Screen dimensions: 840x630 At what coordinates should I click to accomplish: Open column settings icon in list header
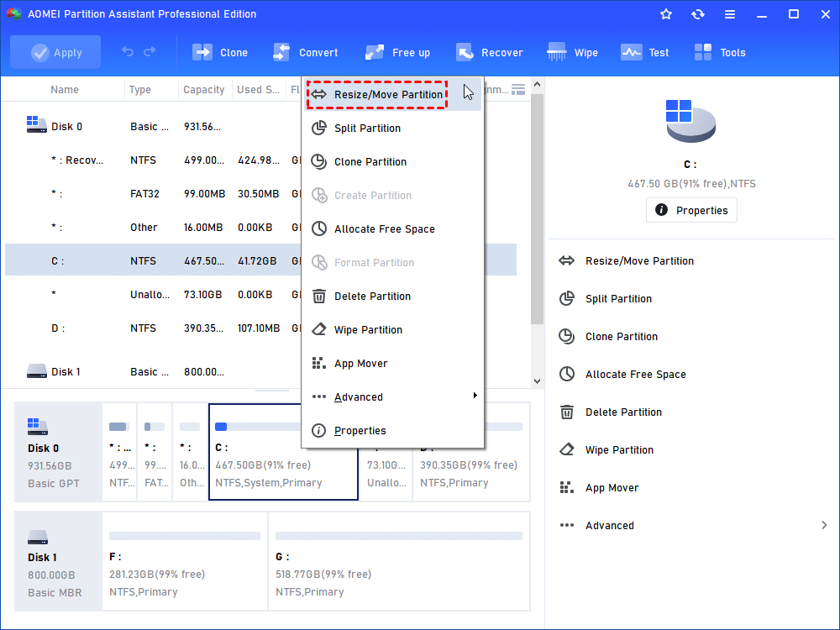pyautogui.click(x=518, y=89)
